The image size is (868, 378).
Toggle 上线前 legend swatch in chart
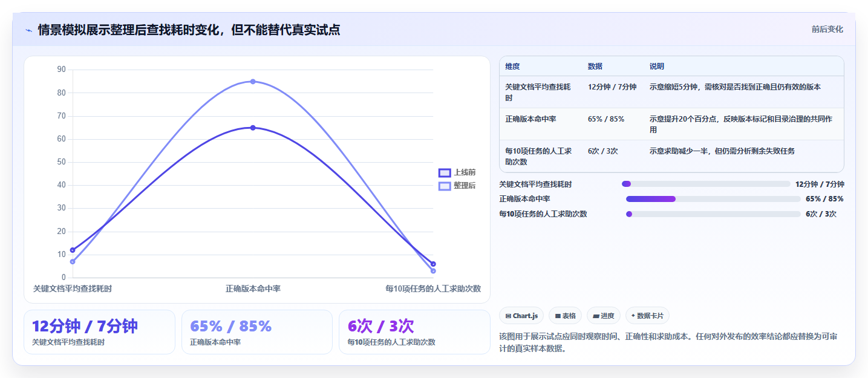point(445,172)
